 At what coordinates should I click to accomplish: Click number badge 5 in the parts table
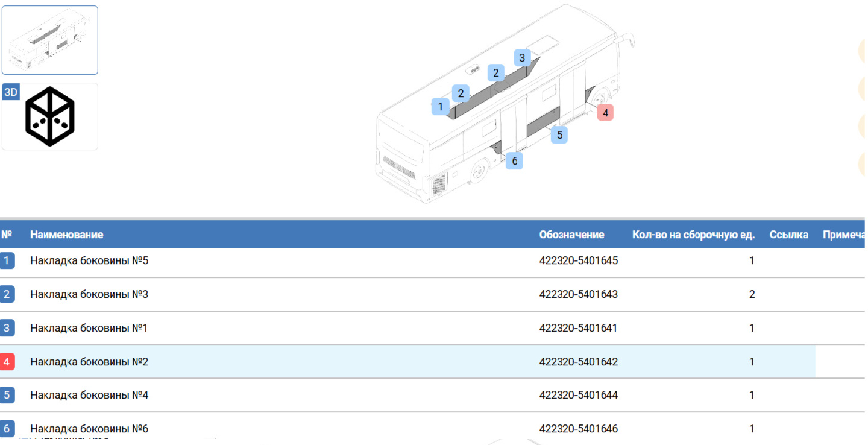pyautogui.click(x=7, y=396)
